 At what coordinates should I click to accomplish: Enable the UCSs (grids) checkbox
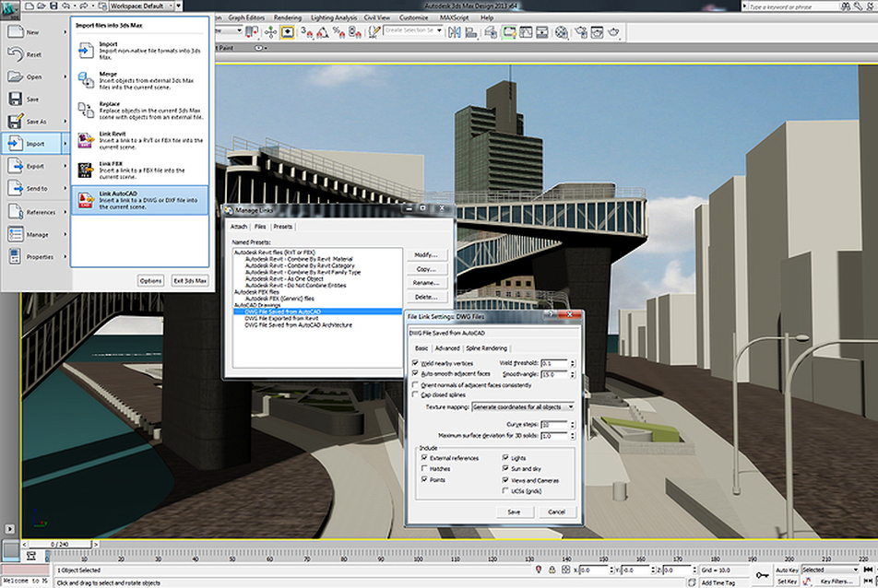[505, 490]
